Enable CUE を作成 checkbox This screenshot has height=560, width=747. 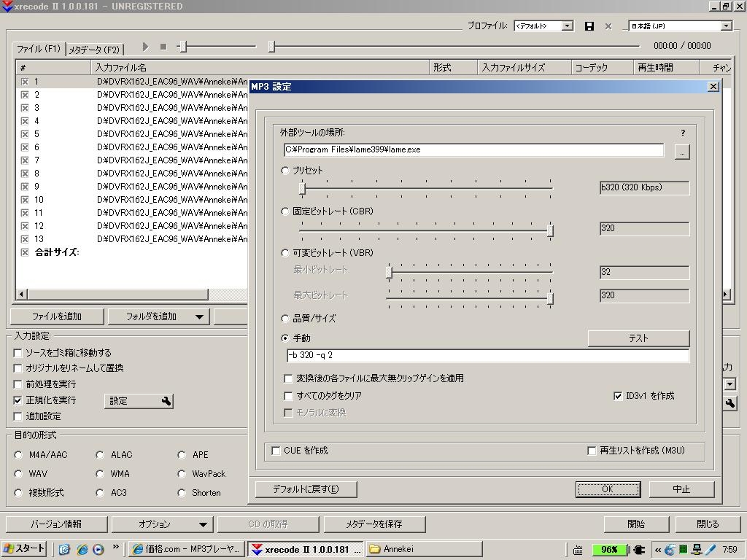click(x=276, y=451)
